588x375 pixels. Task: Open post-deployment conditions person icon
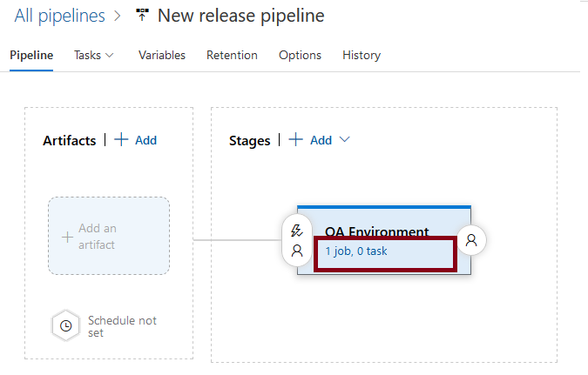pos(471,240)
